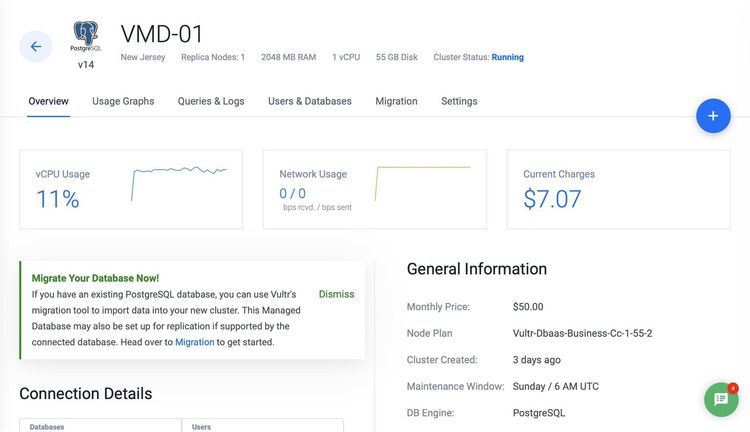Click the 55 GB Disk text
The image size is (750, 432).
pyautogui.click(x=397, y=57)
